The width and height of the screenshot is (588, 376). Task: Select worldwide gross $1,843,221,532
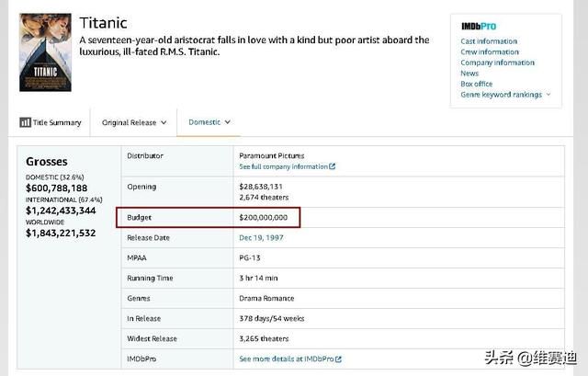click(61, 234)
